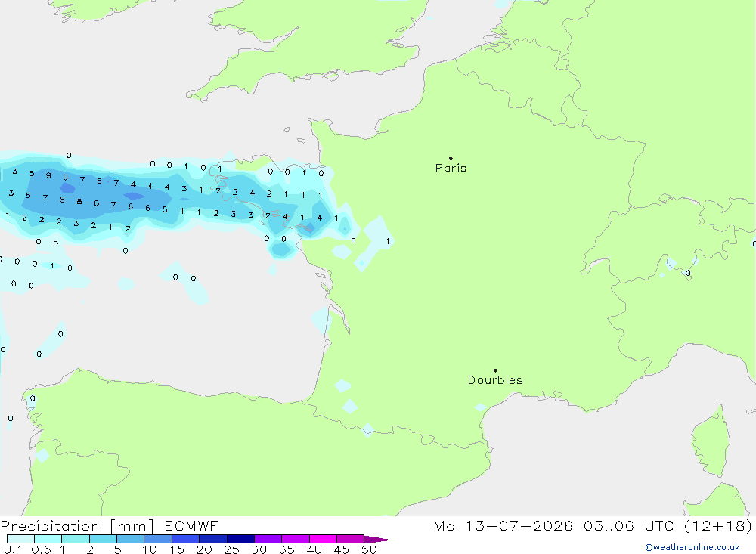Click the 'Precipitation [mm]' title text
Screen dimensions: 756x554
[x=78, y=526]
